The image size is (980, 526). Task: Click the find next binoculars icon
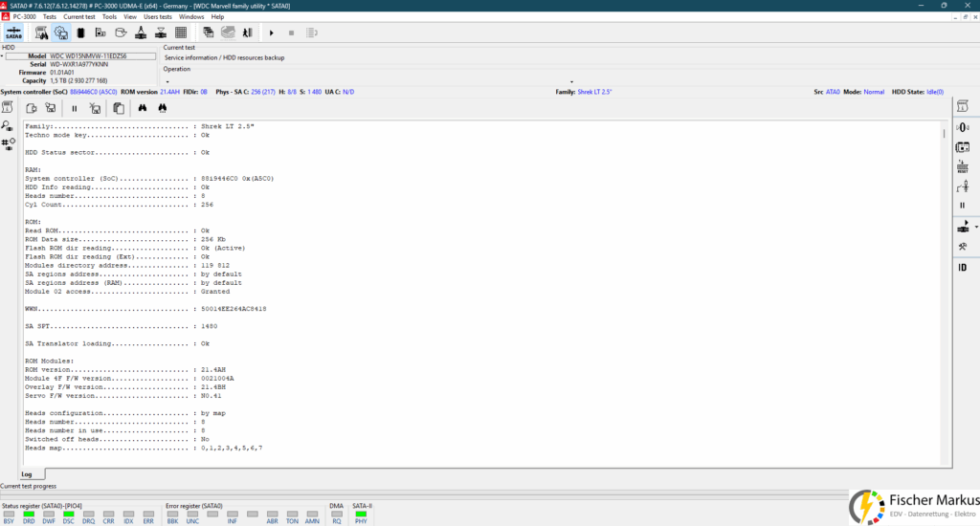[163, 108]
